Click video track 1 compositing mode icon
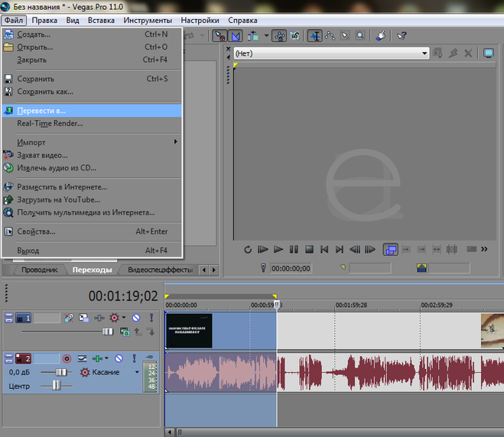The height and width of the screenshot is (437, 504). click(125, 332)
